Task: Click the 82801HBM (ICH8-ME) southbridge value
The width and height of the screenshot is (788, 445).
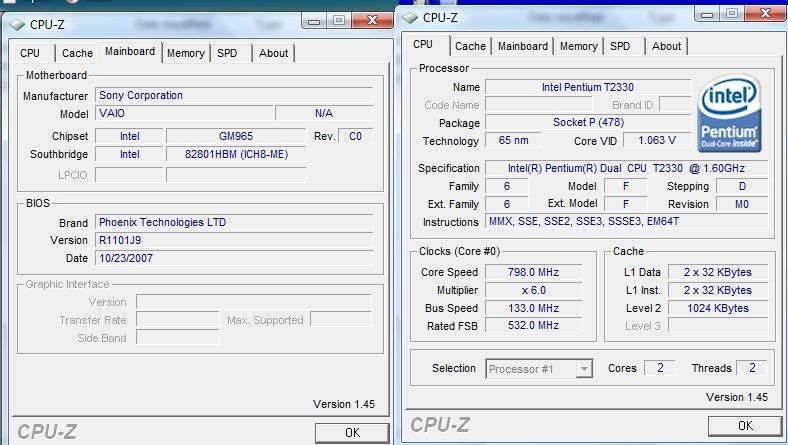Action: pos(236,154)
